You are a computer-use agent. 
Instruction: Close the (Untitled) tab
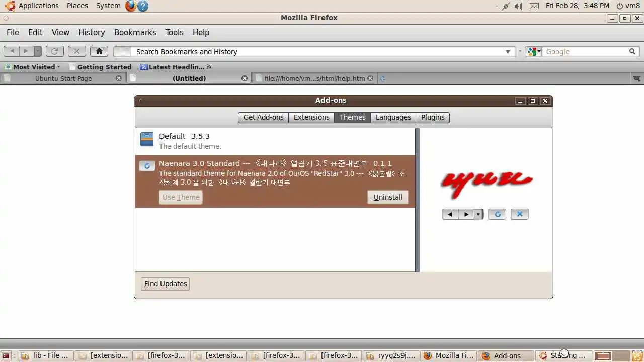pos(245,78)
